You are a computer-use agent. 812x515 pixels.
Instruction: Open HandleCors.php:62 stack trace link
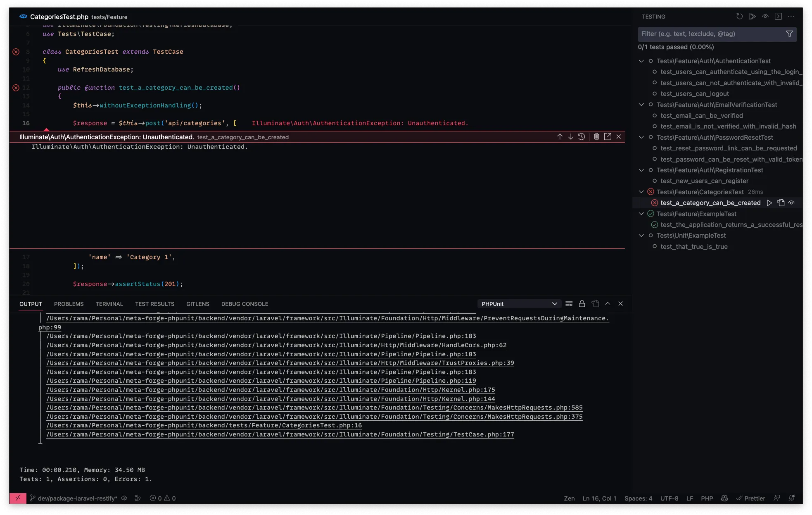click(x=276, y=345)
